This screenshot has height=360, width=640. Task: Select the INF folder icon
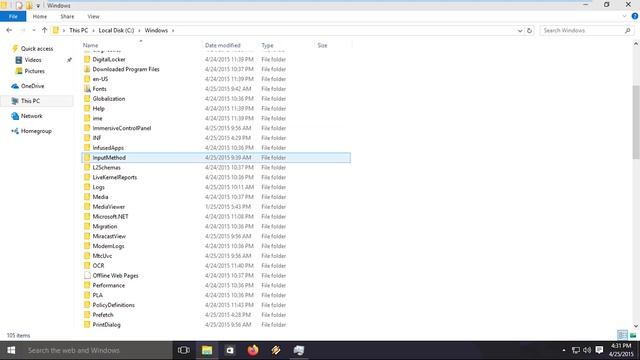pos(87,138)
